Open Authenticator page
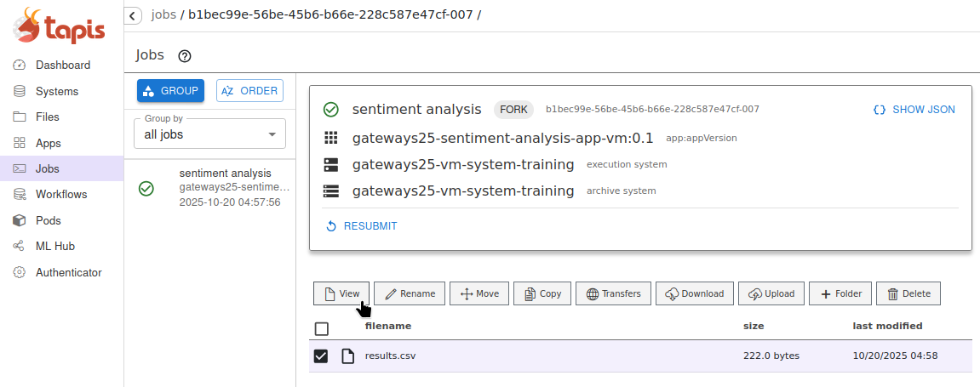 click(x=68, y=272)
